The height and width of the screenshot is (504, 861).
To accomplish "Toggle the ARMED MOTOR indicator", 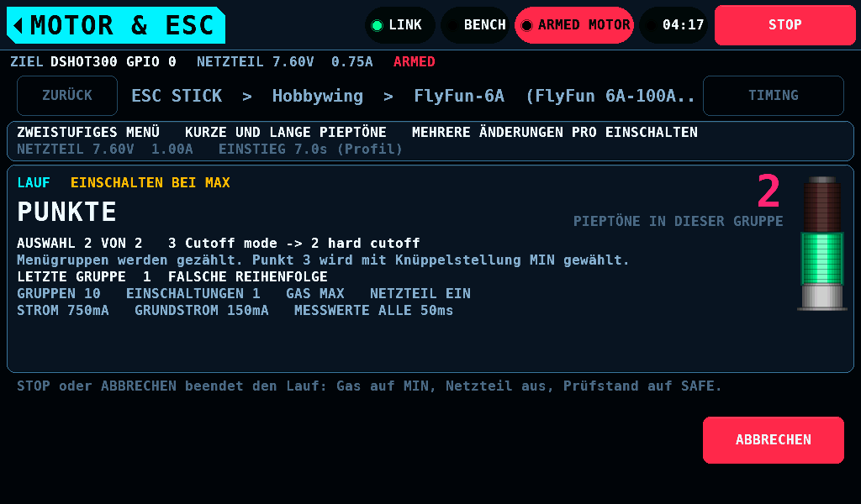I will (x=573, y=25).
